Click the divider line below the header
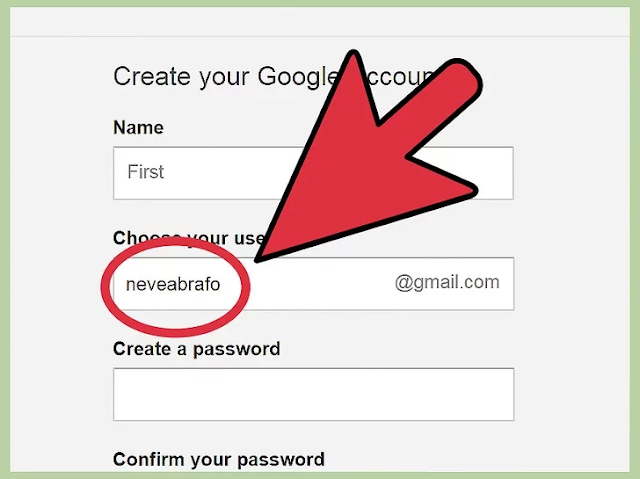Viewport: 640px width, 479px height. tap(320, 37)
